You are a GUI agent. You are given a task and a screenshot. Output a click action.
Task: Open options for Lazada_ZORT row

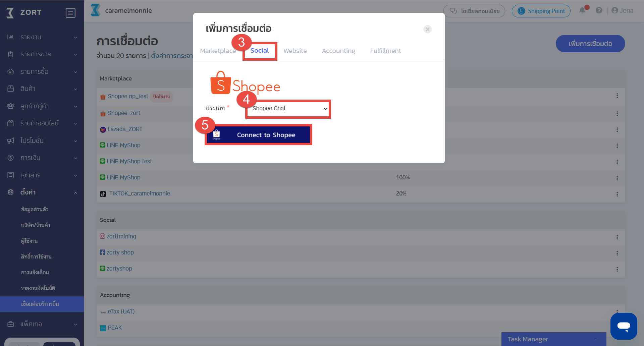pyautogui.click(x=617, y=130)
